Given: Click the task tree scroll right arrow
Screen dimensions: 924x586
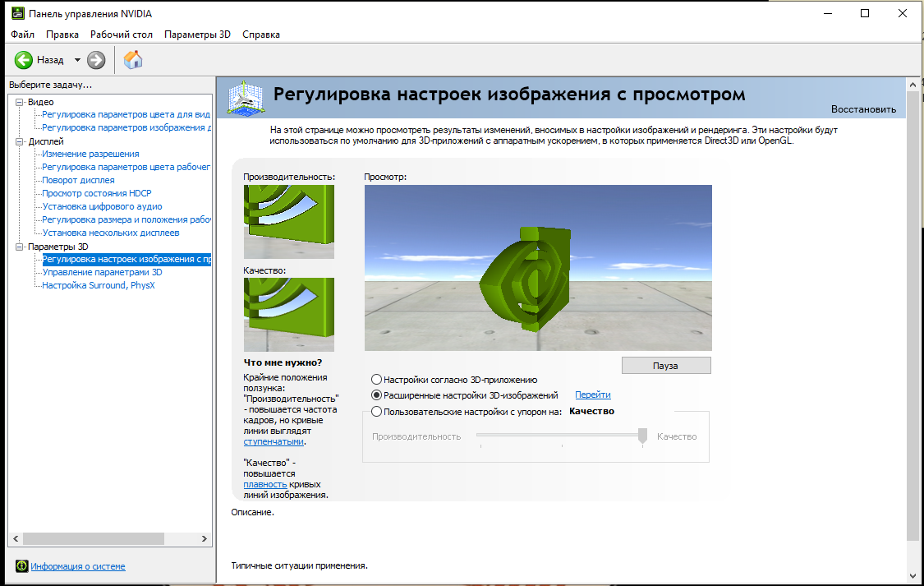Looking at the screenshot, I should tap(205, 538).
